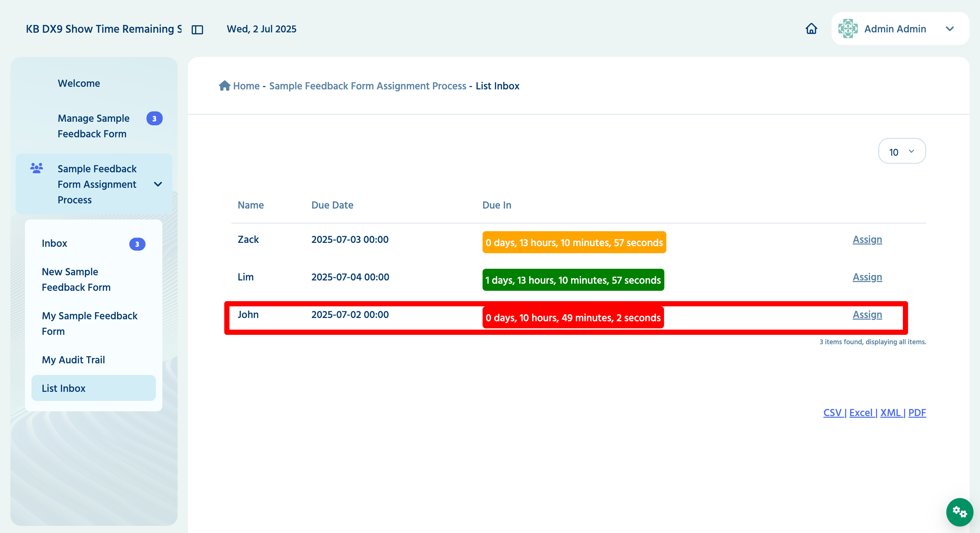The width and height of the screenshot is (980, 533).
Task: Click the red Due In badge for John
Action: 573,317
